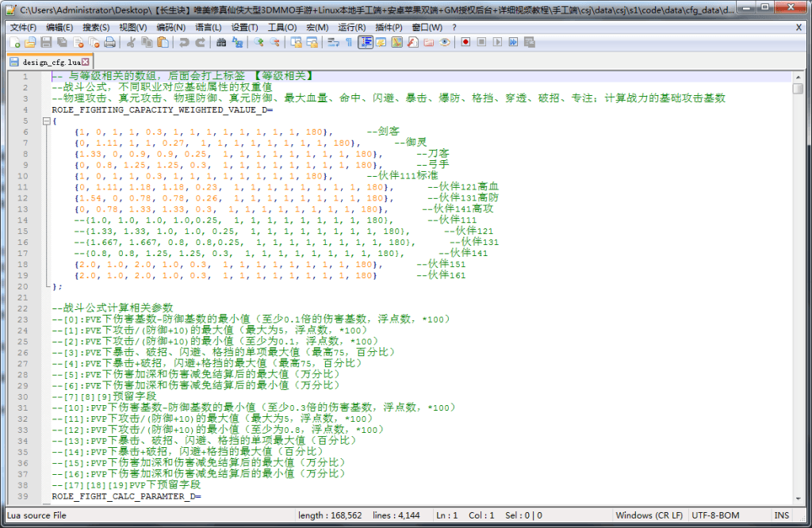Screen dimensions: 812x528
Task: Click the Undo arrow icon
Action: point(184,42)
